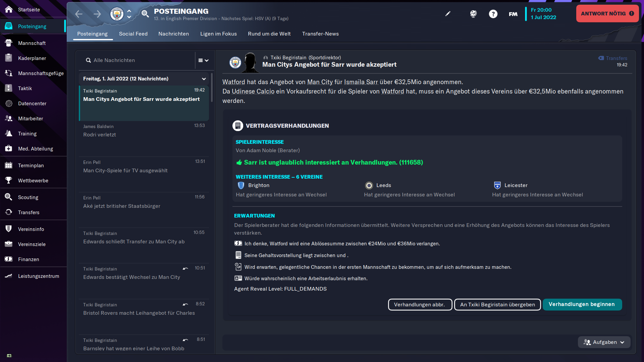Open the Aufgaben dropdown at bottom right
Viewport: 644px width, 362px height.
pyautogui.click(x=604, y=342)
